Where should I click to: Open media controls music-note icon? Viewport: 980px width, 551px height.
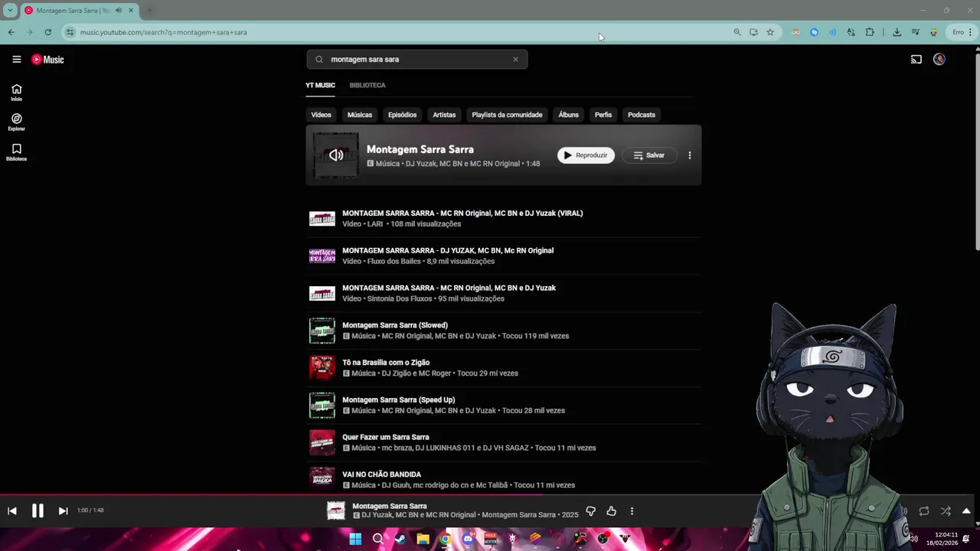[916, 32]
